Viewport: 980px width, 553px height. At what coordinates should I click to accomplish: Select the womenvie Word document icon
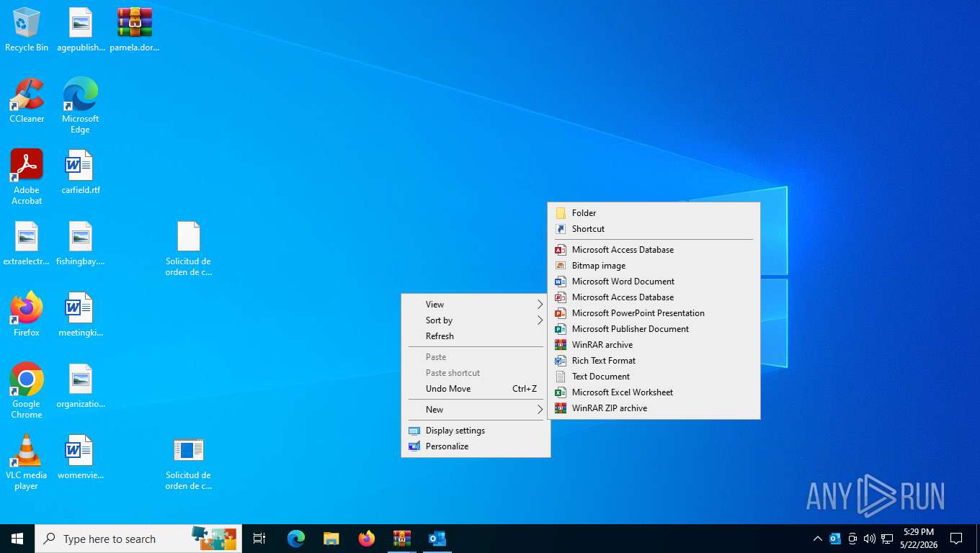point(81,457)
